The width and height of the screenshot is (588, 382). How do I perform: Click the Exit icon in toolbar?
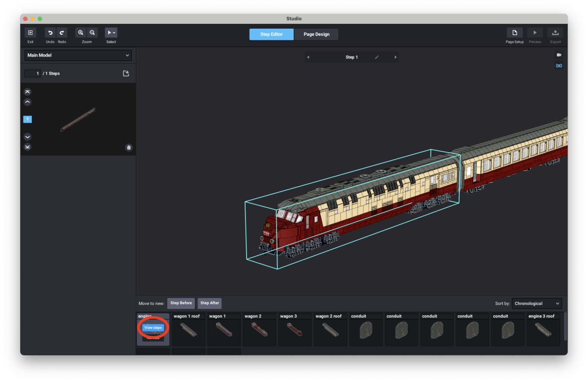[30, 33]
